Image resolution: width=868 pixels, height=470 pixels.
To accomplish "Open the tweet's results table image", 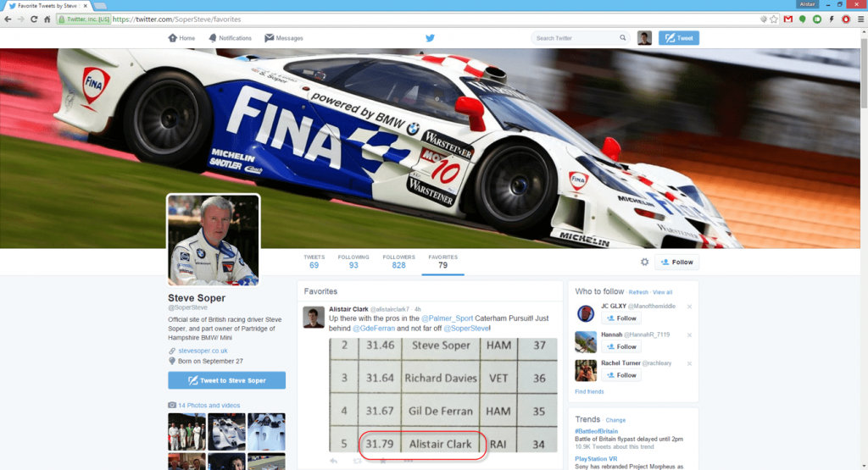I will (442, 395).
